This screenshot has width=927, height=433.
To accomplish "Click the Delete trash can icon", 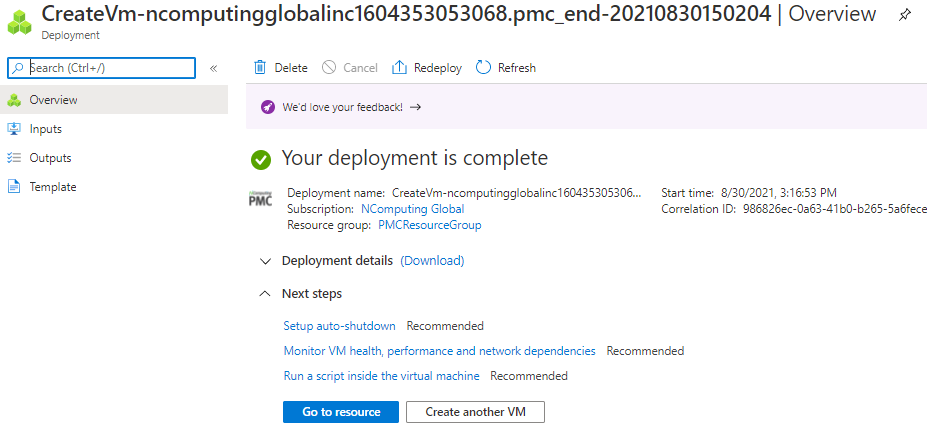I will coord(260,67).
